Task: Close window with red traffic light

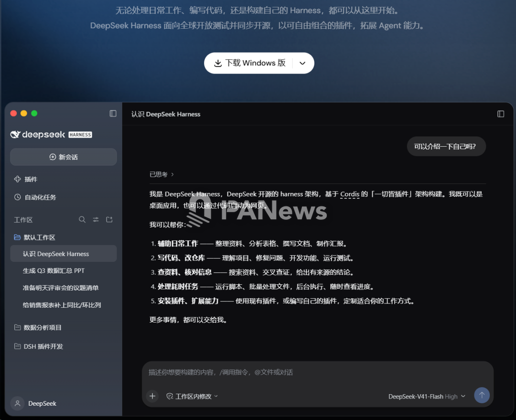Action: click(x=13, y=114)
